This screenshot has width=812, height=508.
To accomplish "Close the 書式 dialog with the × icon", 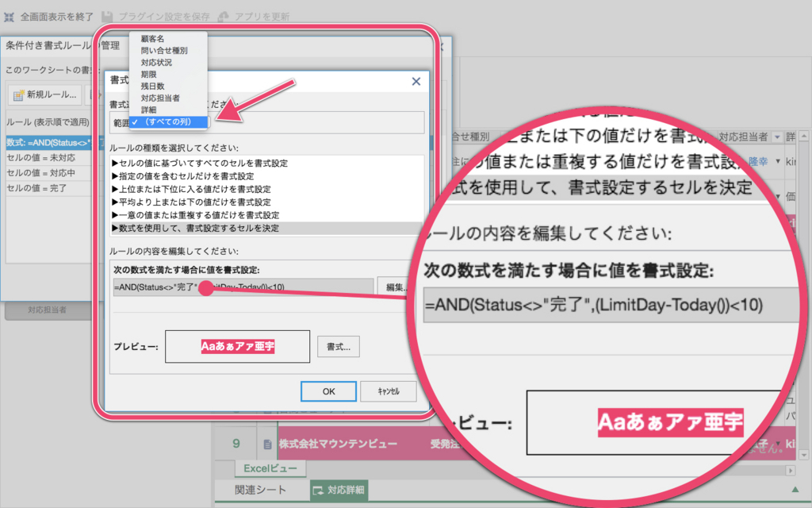I will pyautogui.click(x=416, y=81).
